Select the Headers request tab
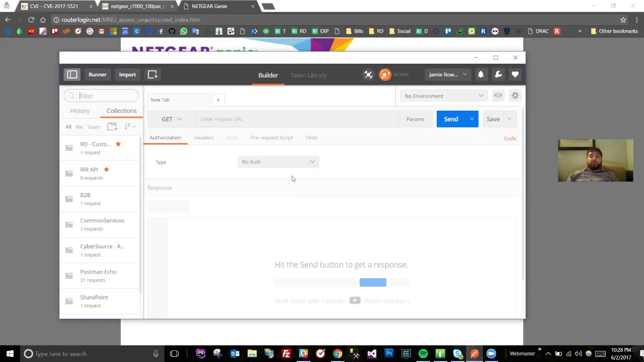This screenshot has width=644, height=362. 204,138
